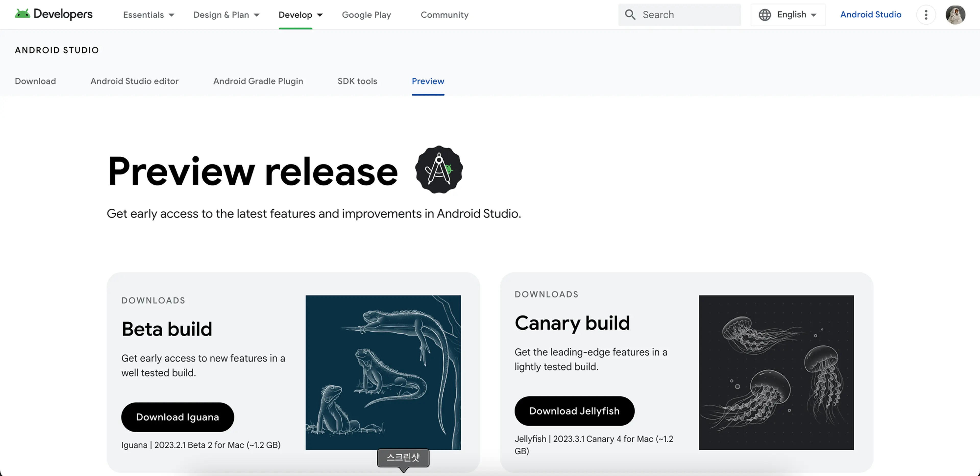Open Google Play in top navigation
Screen dimensions: 980x476
pyautogui.click(x=366, y=15)
